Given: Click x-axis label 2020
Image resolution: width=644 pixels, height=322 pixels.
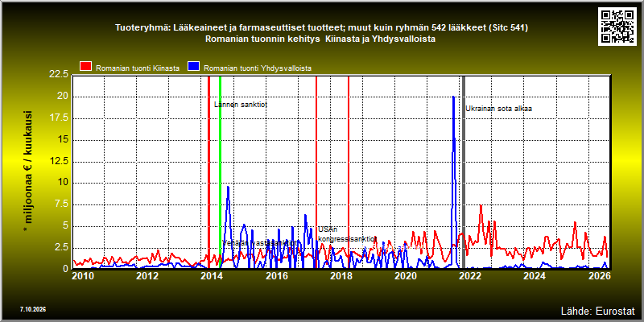Looking at the screenshot, I should click(x=405, y=275).
